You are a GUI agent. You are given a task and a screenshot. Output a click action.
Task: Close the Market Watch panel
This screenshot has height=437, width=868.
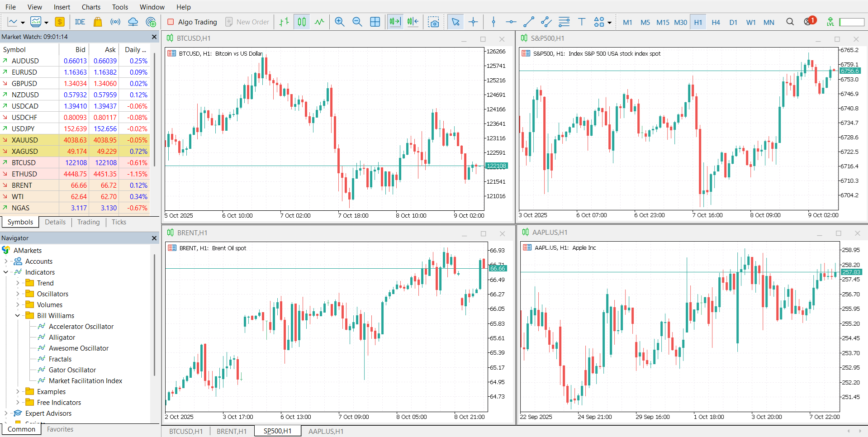(x=154, y=37)
